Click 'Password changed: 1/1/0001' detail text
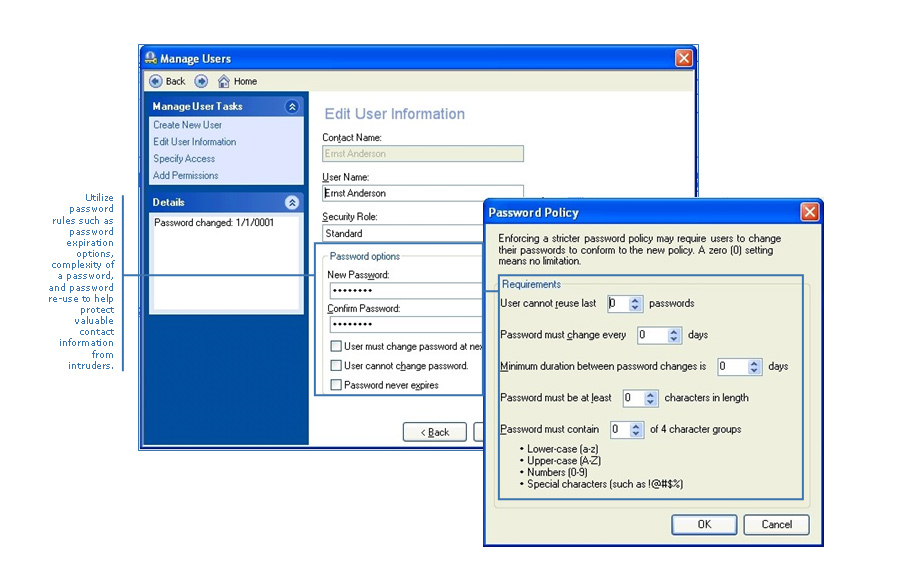 point(214,222)
